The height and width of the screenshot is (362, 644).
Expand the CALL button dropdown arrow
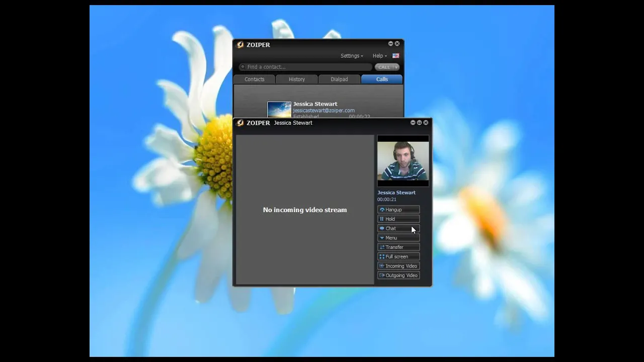click(x=396, y=67)
